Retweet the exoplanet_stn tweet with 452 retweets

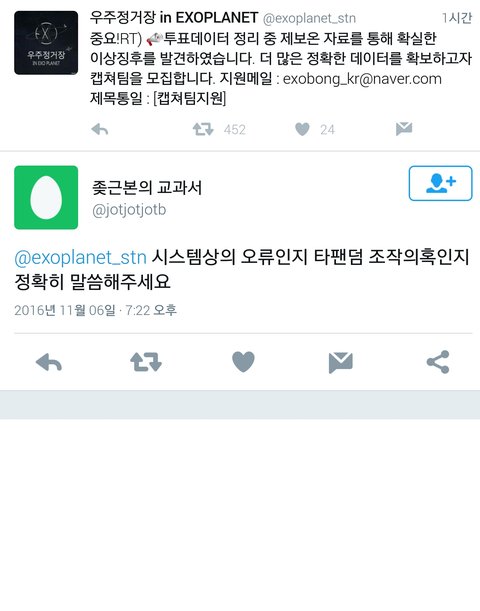[x=203, y=129]
